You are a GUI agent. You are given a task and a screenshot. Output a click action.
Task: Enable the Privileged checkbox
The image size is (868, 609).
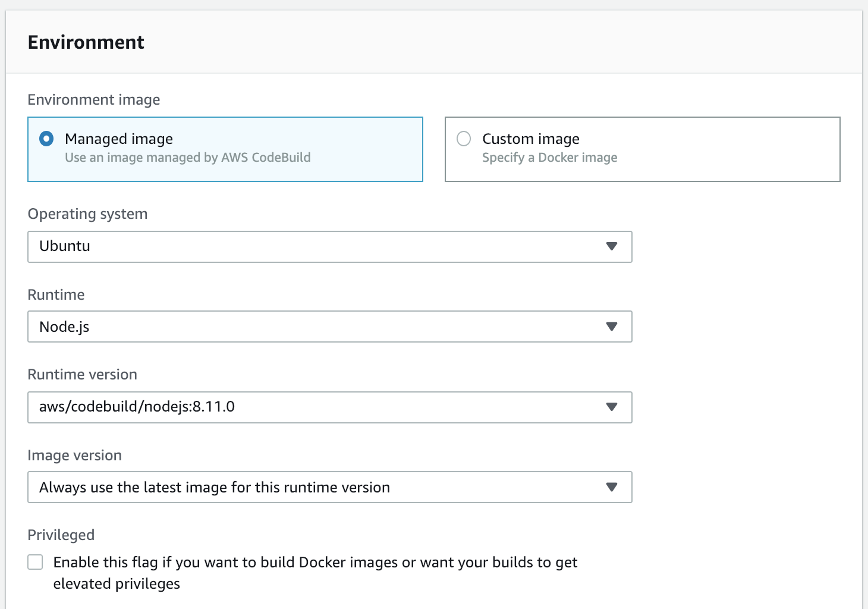point(36,562)
